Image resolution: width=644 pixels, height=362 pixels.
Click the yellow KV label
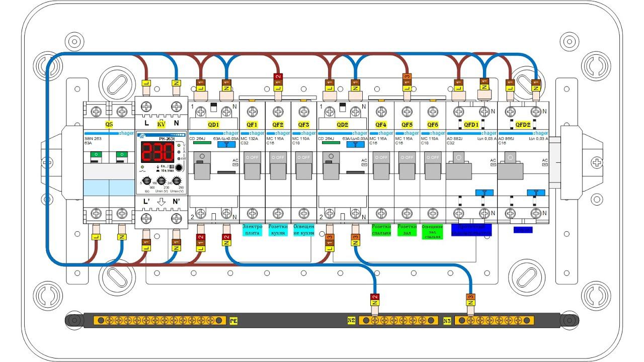(x=161, y=123)
